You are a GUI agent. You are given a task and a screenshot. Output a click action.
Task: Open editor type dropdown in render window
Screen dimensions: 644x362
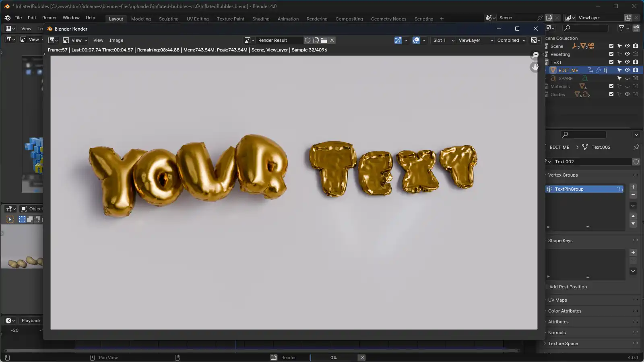[x=53, y=40]
